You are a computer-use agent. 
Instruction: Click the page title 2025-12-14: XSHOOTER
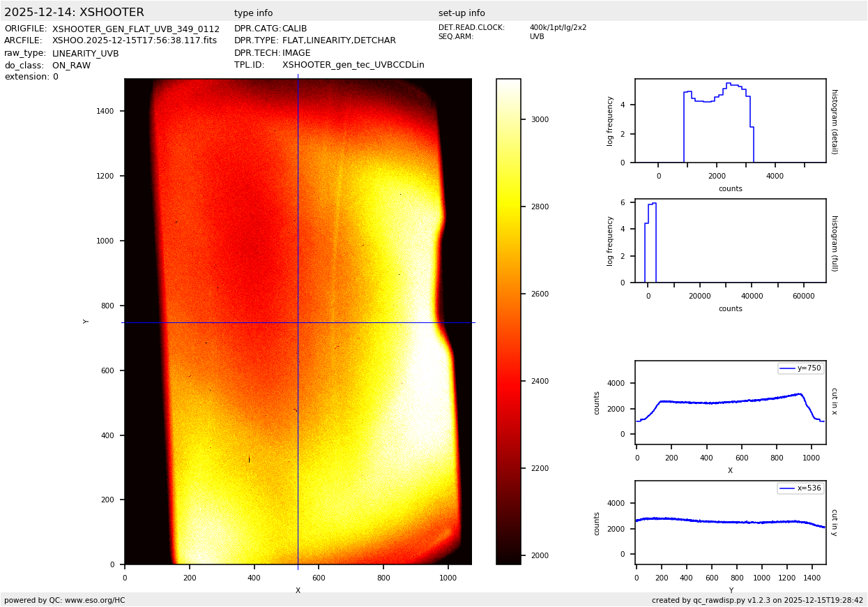pos(74,13)
